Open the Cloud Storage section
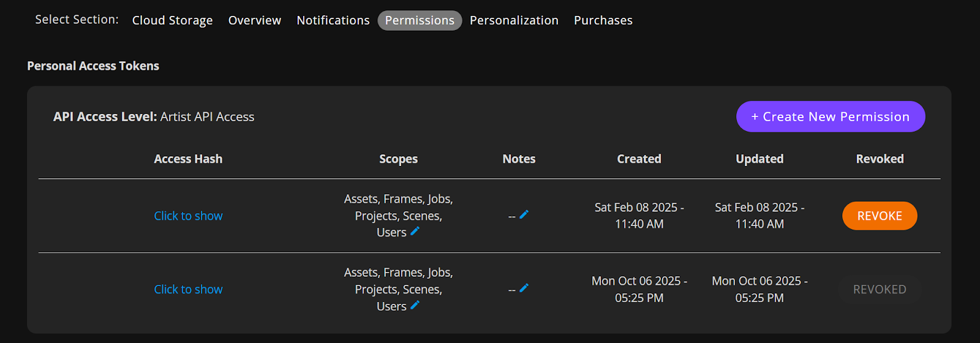 [172, 20]
